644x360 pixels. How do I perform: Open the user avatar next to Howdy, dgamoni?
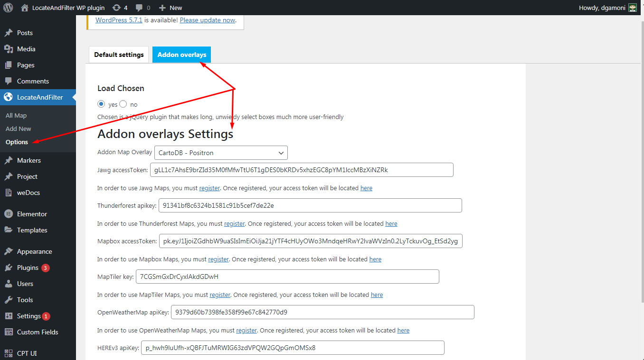[633, 8]
